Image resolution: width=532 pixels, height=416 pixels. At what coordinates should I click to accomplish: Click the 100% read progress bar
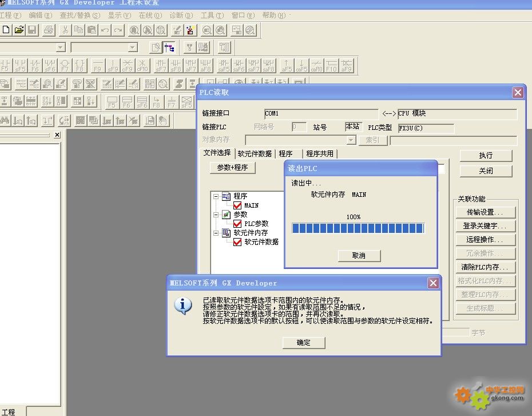click(358, 228)
